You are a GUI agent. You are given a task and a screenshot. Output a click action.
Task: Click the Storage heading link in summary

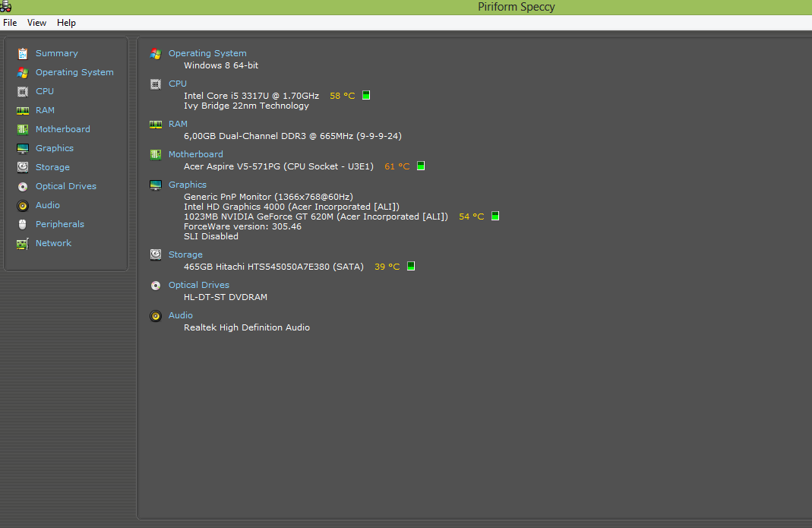(x=185, y=255)
